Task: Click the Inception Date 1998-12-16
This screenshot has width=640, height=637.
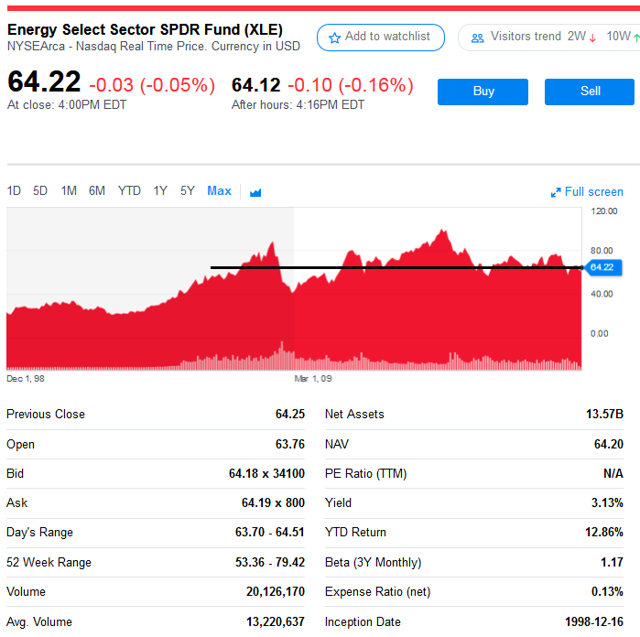Action: 594,622
